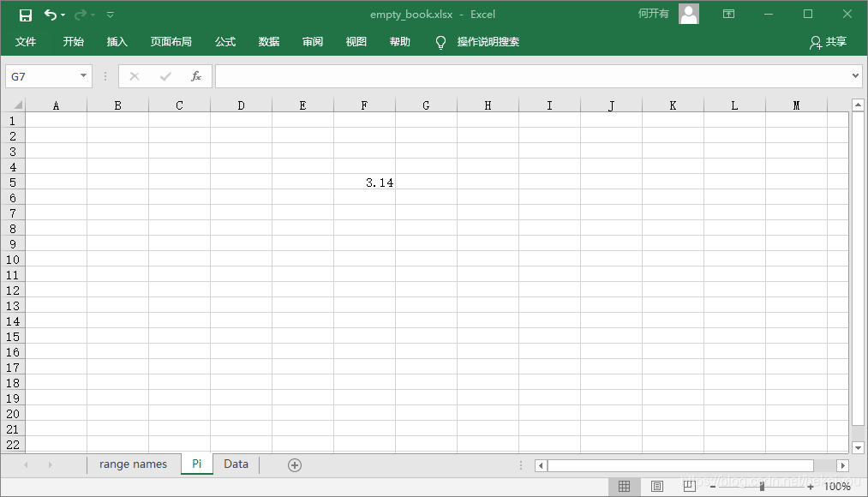Open the 帮助 ribbon tab
Viewport: 868px width, 497px height.
coord(399,41)
